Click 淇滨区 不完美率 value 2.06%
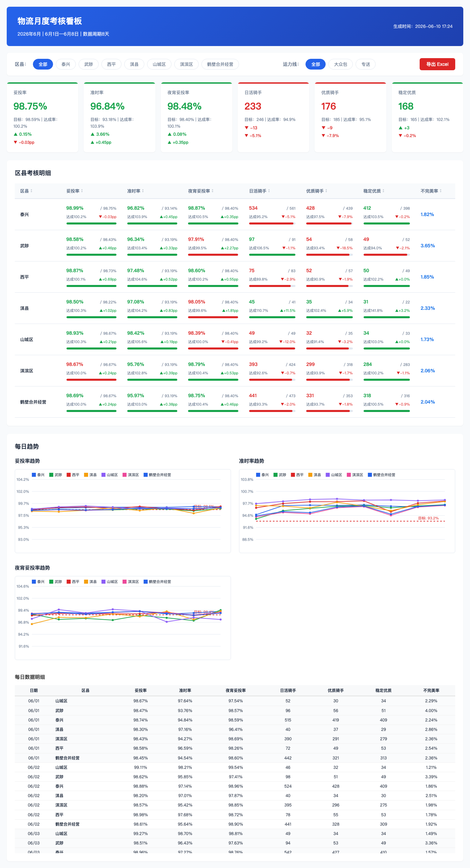The width and height of the screenshot is (470, 868). point(428,371)
